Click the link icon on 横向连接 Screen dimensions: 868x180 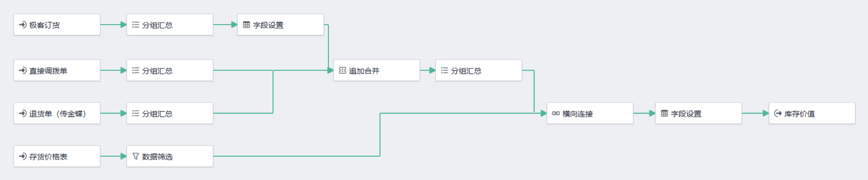point(556,114)
